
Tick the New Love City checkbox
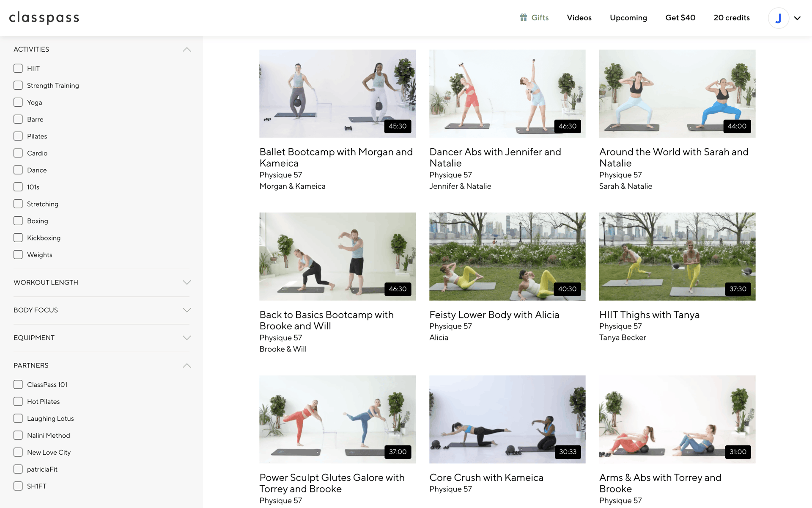pyautogui.click(x=18, y=452)
